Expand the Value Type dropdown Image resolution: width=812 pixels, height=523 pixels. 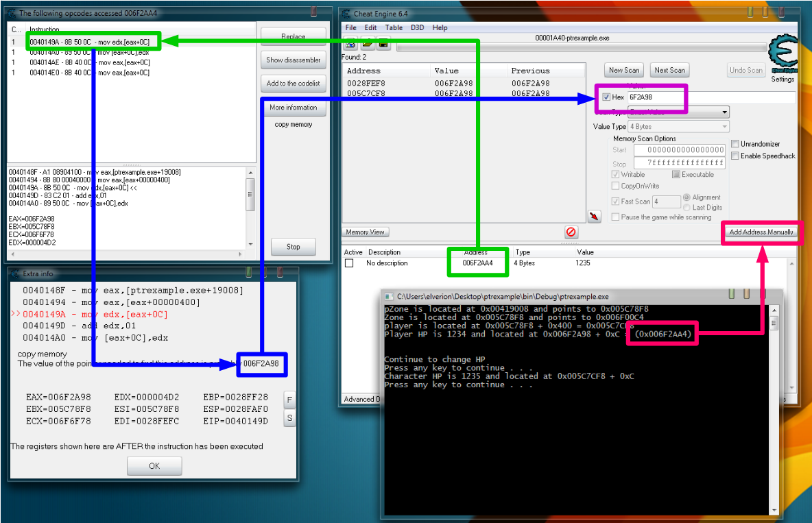tap(679, 127)
